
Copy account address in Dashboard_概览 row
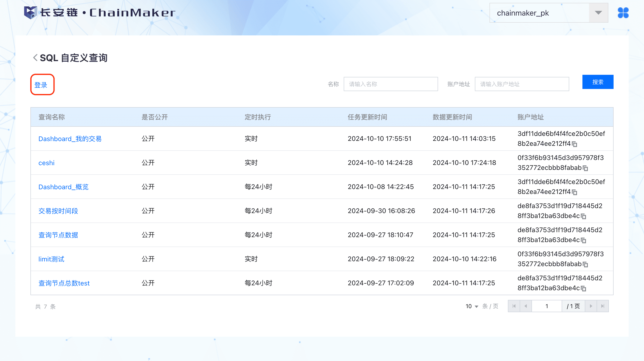574,192
